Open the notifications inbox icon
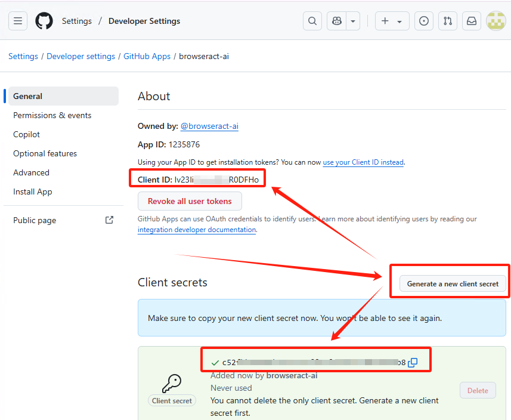The width and height of the screenshot is (511, 420). coord(472,21)
